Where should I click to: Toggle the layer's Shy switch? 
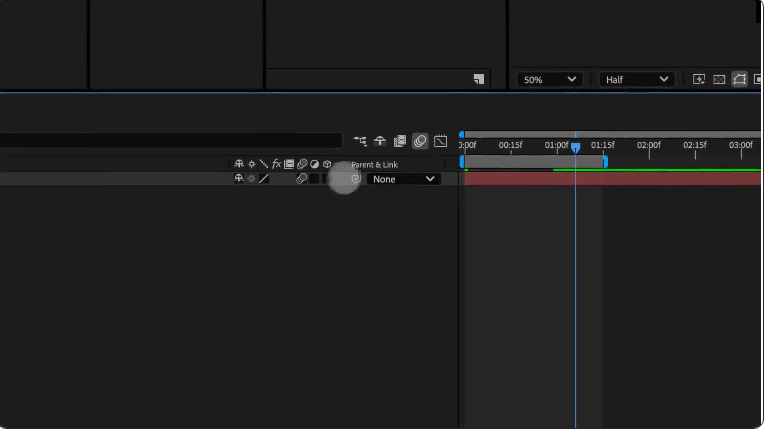coord(239,179)
